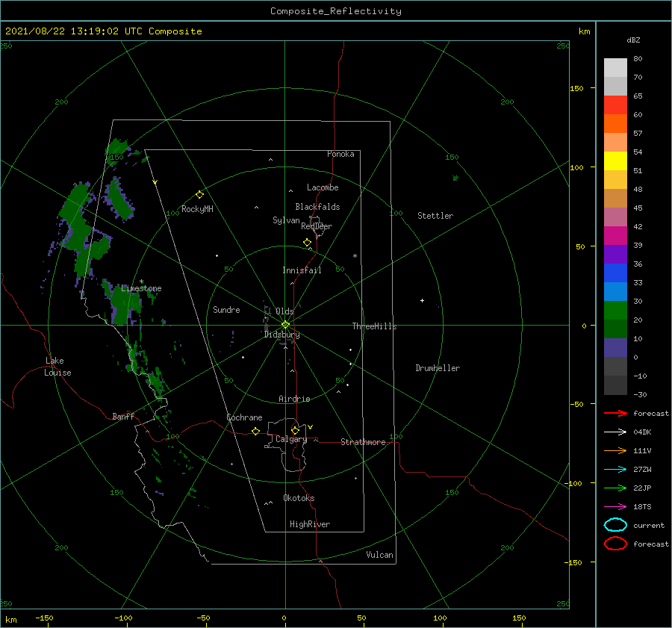Click the purple swatch between 39 and 36 dBZ
This screenshot has height=628, width=672.
point(615,255)
